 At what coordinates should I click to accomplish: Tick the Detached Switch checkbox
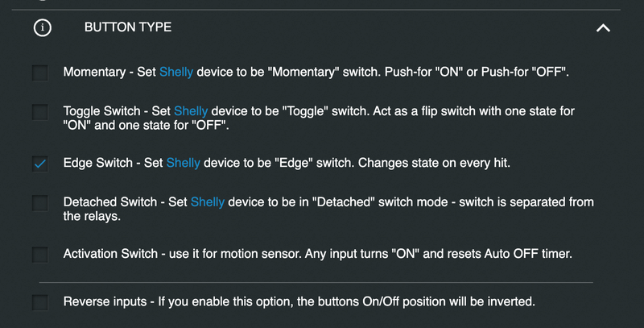pos(40,202)
